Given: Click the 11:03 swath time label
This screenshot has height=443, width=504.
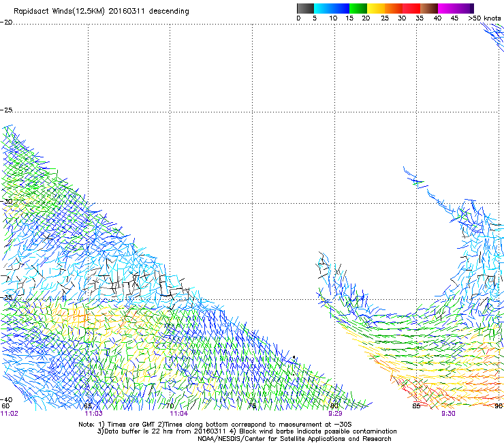Looking at the screenshot, I should tap(93, 414).
